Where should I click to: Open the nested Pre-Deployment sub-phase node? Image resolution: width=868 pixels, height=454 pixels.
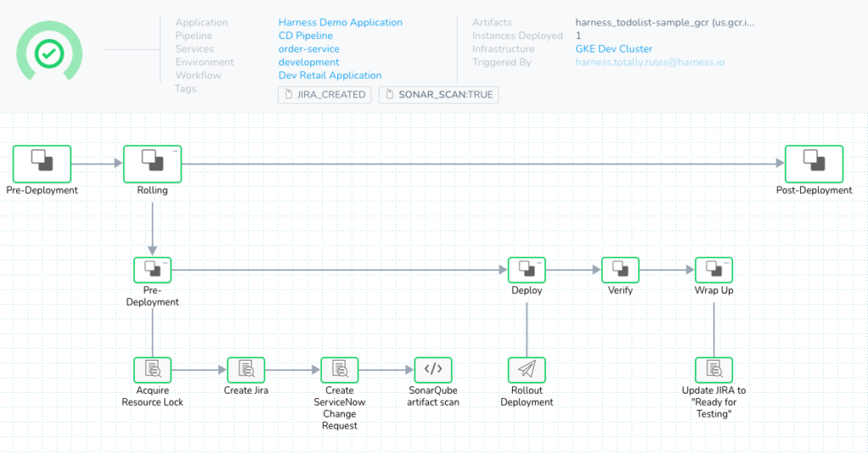pyautogui.click(x=153, y=270)
